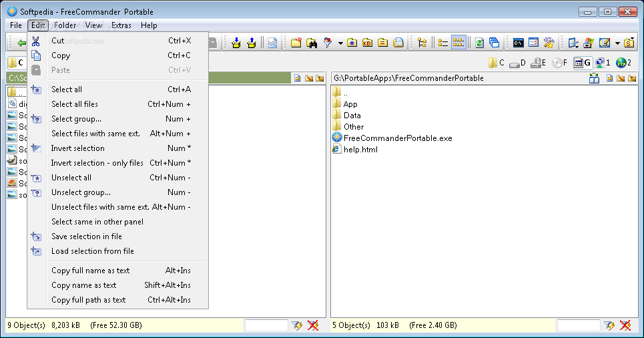644x338 pixels.
Task: Click the Pack files toolbar icon
Action: tap(236, 42)
